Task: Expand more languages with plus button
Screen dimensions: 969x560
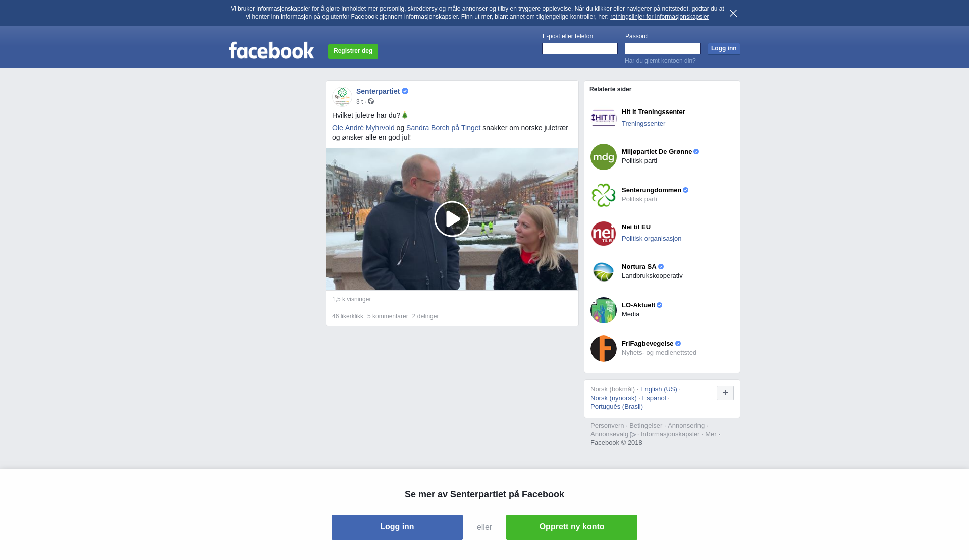Action: pyautogui.click(x=725, y=393)
